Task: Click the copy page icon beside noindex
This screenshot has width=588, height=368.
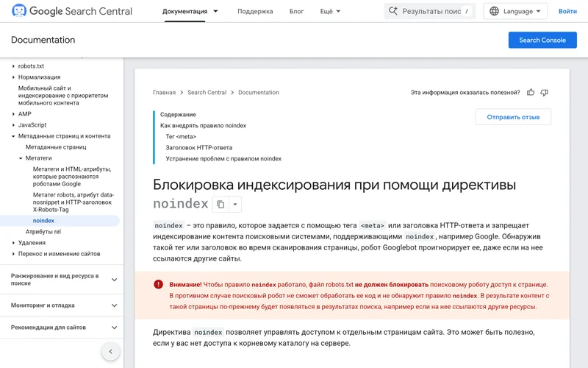Action: (x=220, y=205)
